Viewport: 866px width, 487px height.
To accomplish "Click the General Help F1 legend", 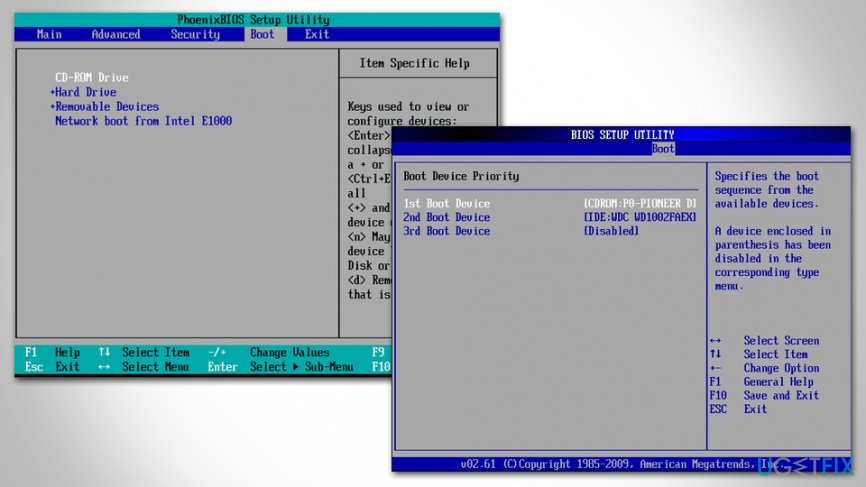I will [x=762, y=382].
